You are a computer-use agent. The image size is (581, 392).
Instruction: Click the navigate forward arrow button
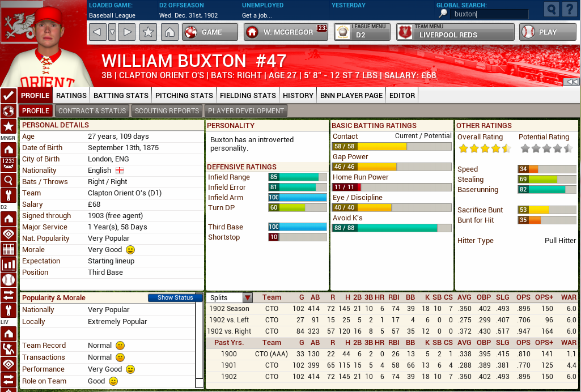pyautogui.click(x=128, y=32)
